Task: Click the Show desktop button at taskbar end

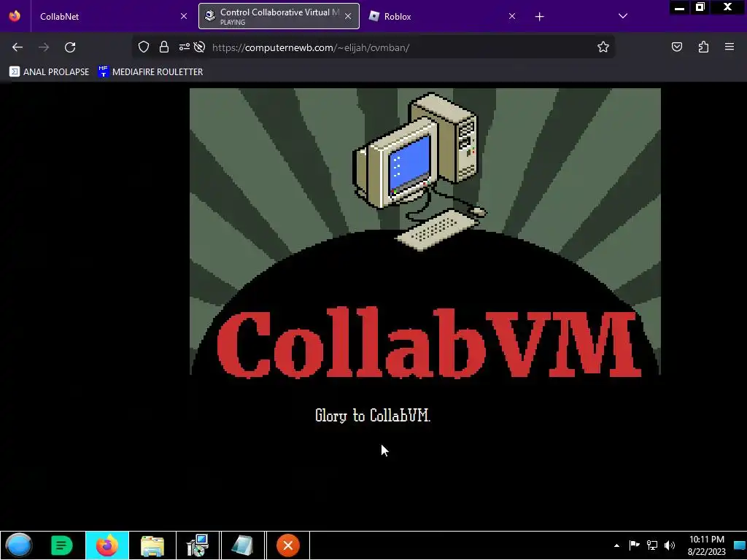Action: [740, 545]
